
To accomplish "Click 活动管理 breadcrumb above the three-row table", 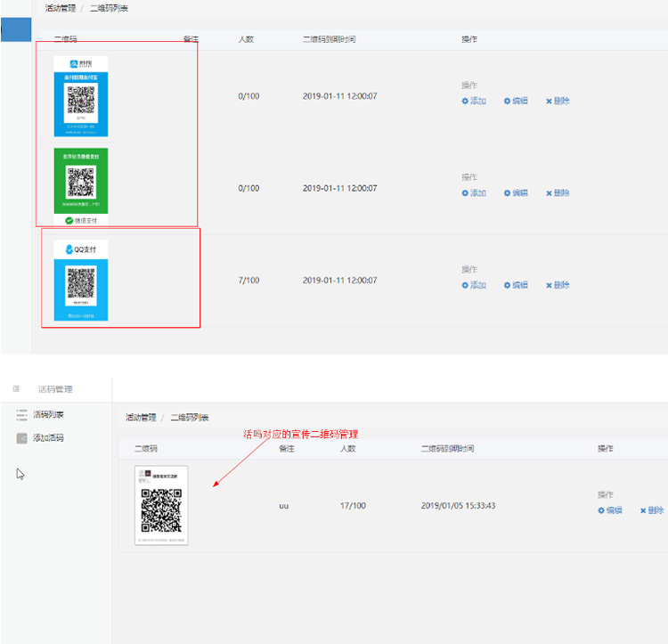I will [60, 9].
